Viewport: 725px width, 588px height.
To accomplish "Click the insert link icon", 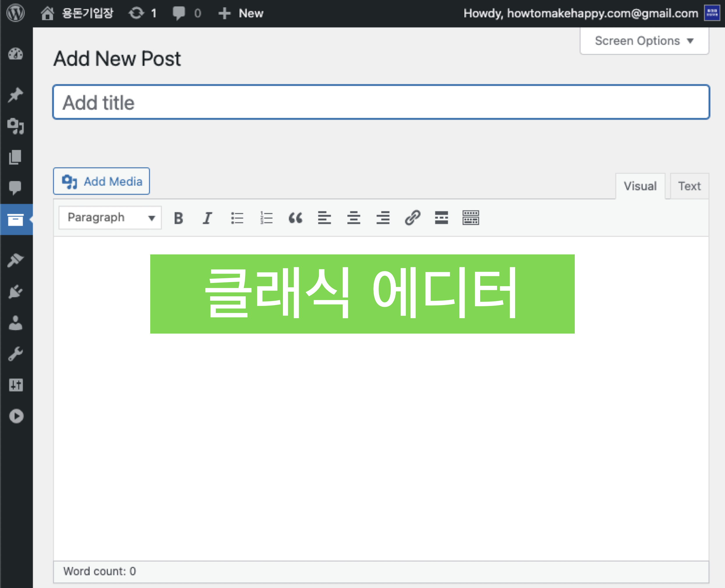I will point(412,218).
